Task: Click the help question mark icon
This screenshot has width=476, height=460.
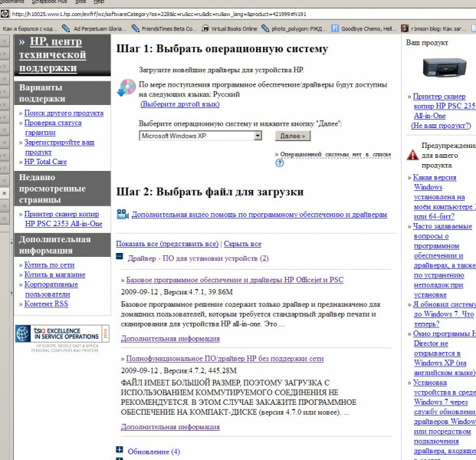Action: pos(280,163)
